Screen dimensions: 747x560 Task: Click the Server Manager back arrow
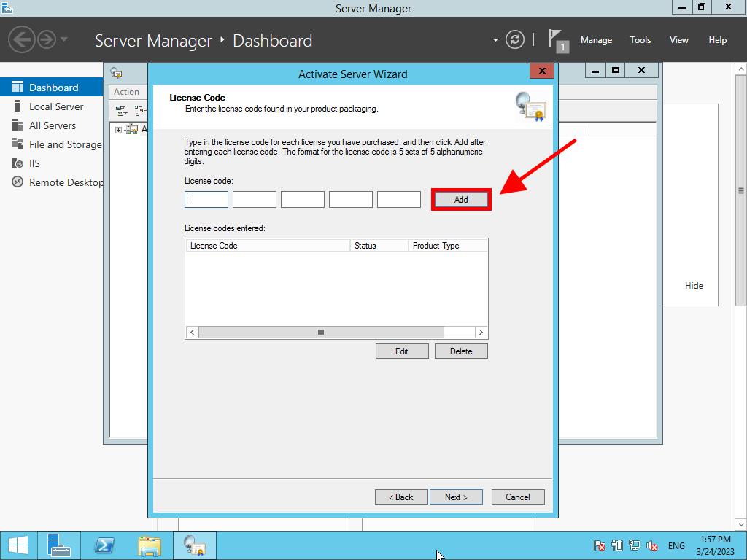pyautogui.click(x=22, y=39)
